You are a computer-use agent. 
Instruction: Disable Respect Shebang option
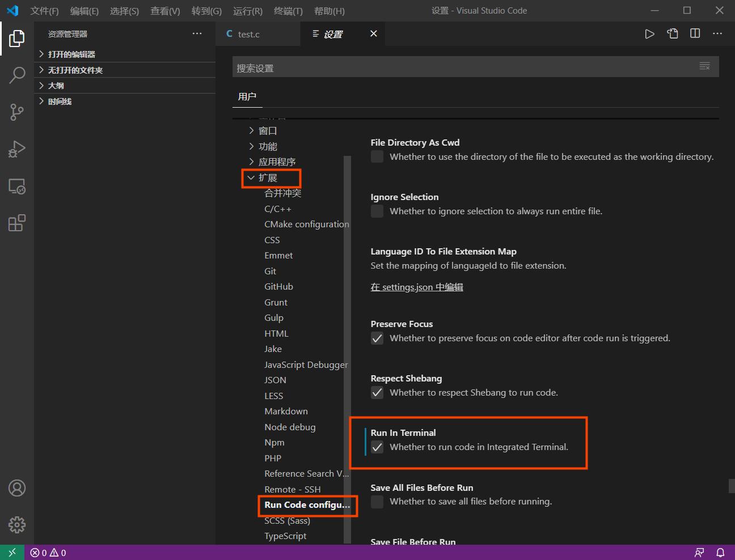coord(377,392)
